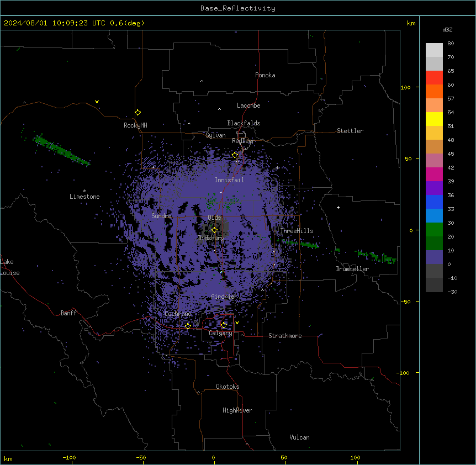Click the Drumheller label
The height and width of the screenshot is (465, 476).
point(352,269)
